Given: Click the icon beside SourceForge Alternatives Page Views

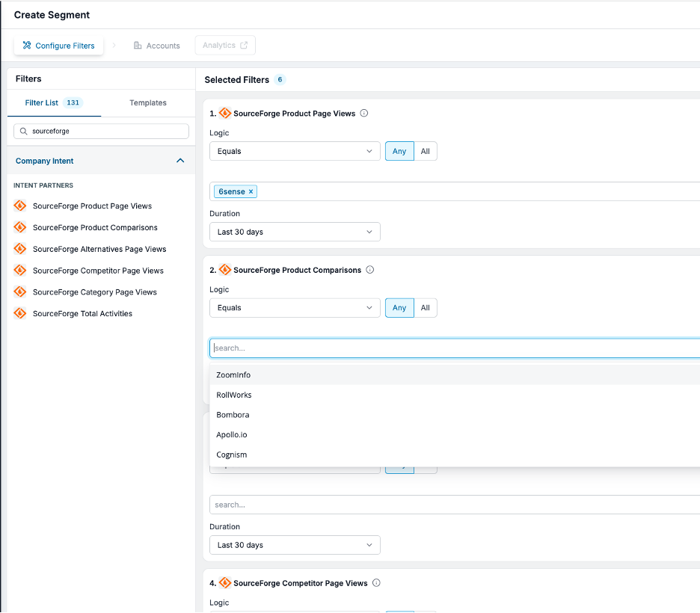Looking at the screenshot, I should tap(20, 248).
